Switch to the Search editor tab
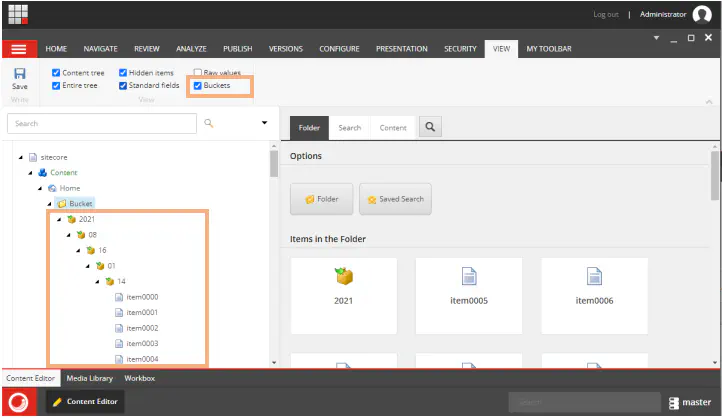Viewport: 722px width, 418px height. click(349, 128)
